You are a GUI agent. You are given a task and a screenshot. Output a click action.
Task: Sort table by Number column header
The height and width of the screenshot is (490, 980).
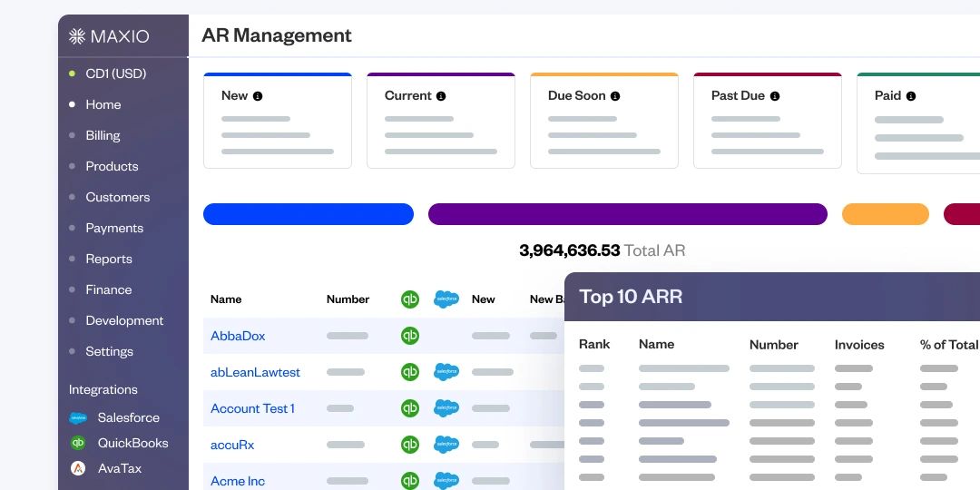point(348,299)
